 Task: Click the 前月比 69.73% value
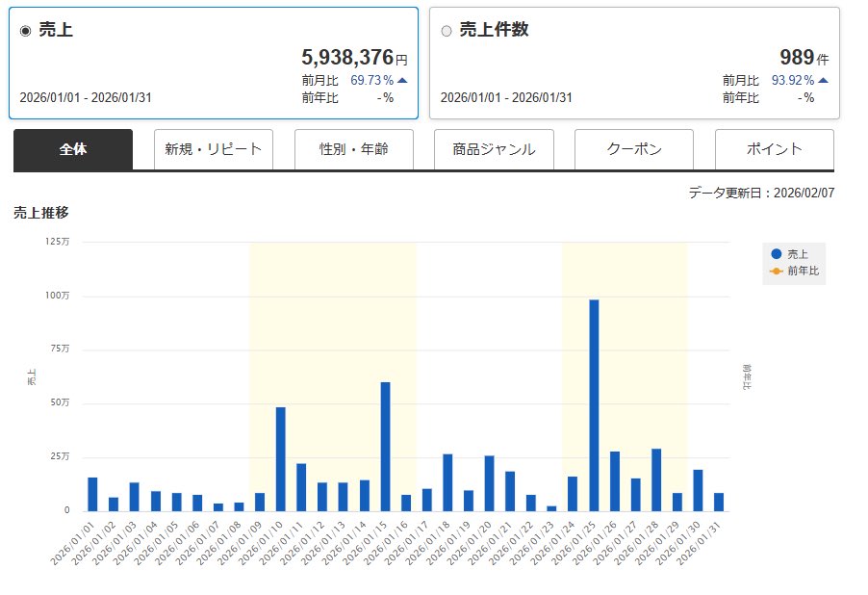[372, 80]
